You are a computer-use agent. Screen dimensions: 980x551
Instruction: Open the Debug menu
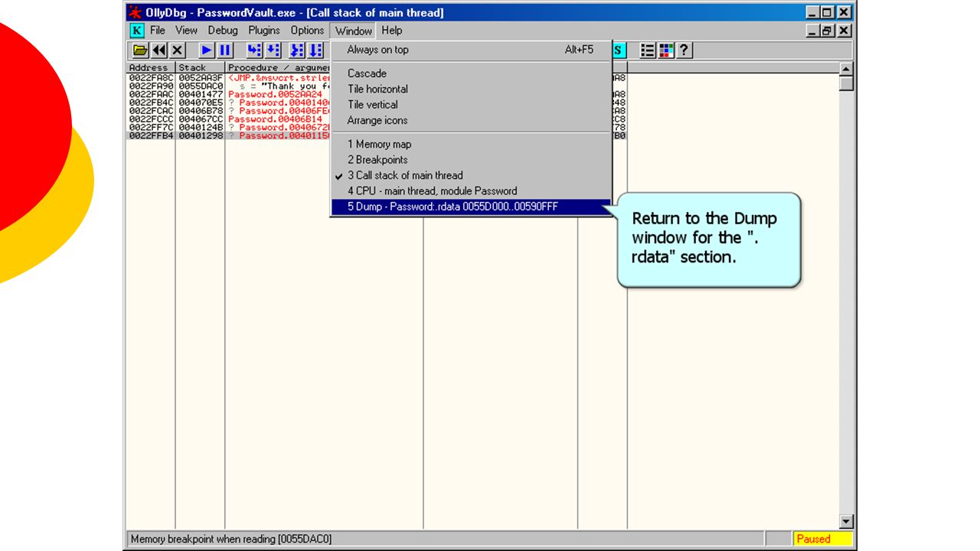click(x=223, y=31)
